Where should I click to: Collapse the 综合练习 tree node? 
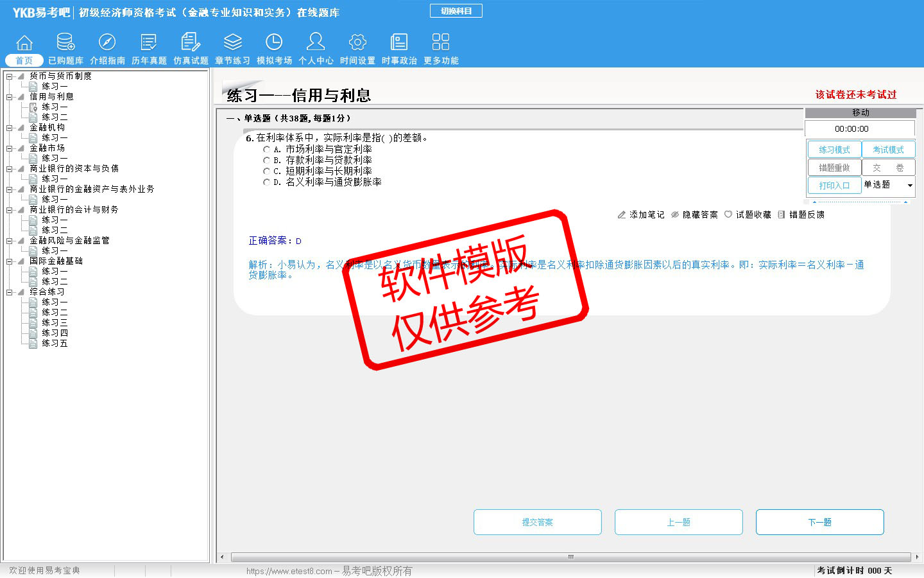click(x=10, y=292)
